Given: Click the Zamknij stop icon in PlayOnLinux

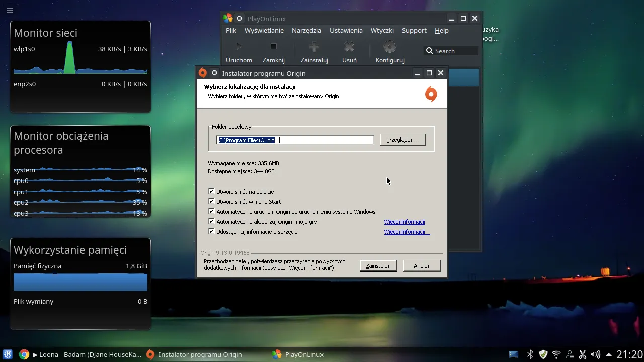Looking at the screenshot, I should [274, 47].
